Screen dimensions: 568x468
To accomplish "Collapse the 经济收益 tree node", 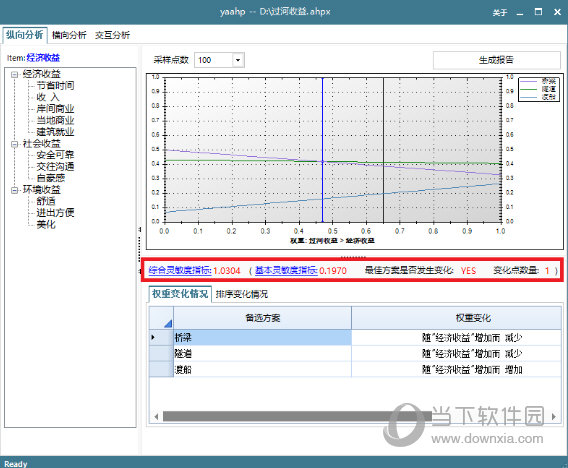I will [x=14, y=75].
